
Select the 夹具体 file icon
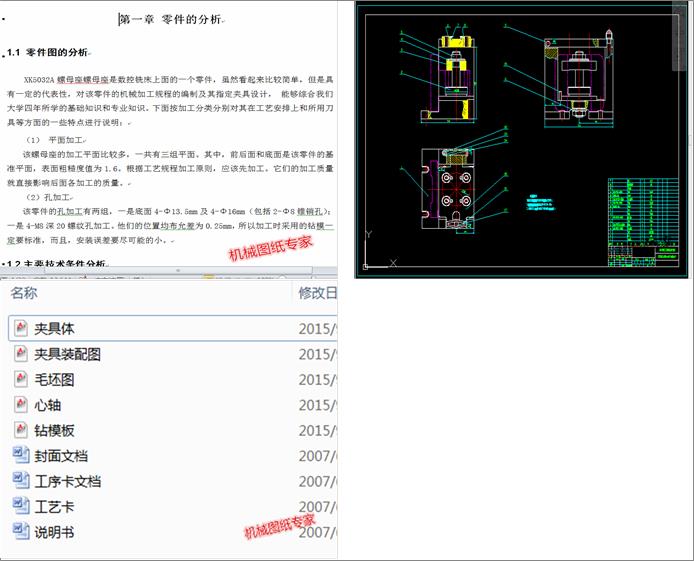click(x=21, y=328)
